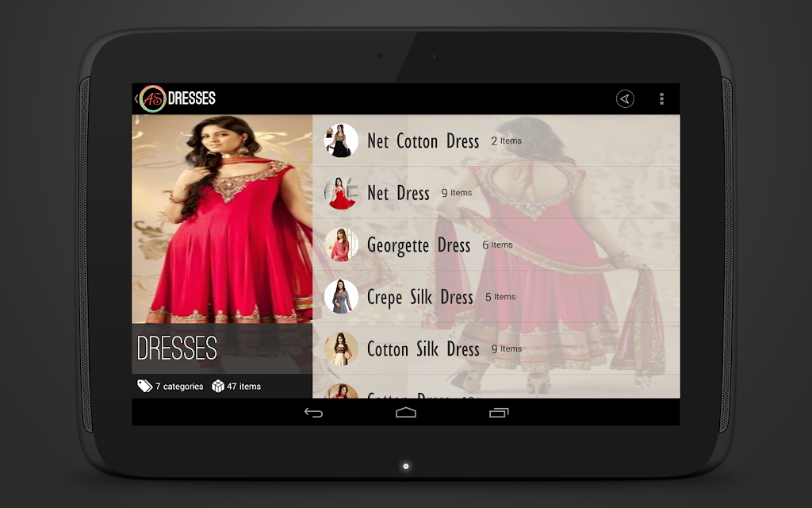Image resolution: width=812 pixels, height=508 pixels.
Task: Open the Net Dress category
Action: 496,193
